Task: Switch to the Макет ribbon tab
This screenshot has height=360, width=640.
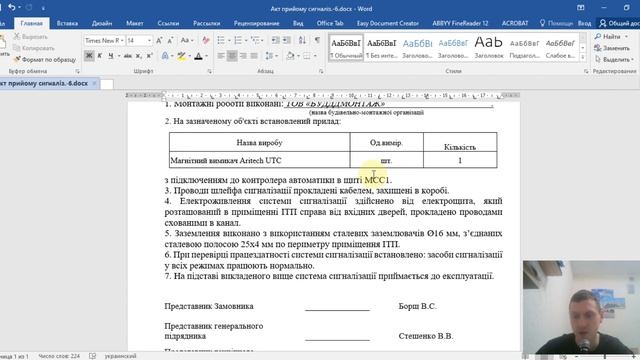Action: click(x=135, y=23)
